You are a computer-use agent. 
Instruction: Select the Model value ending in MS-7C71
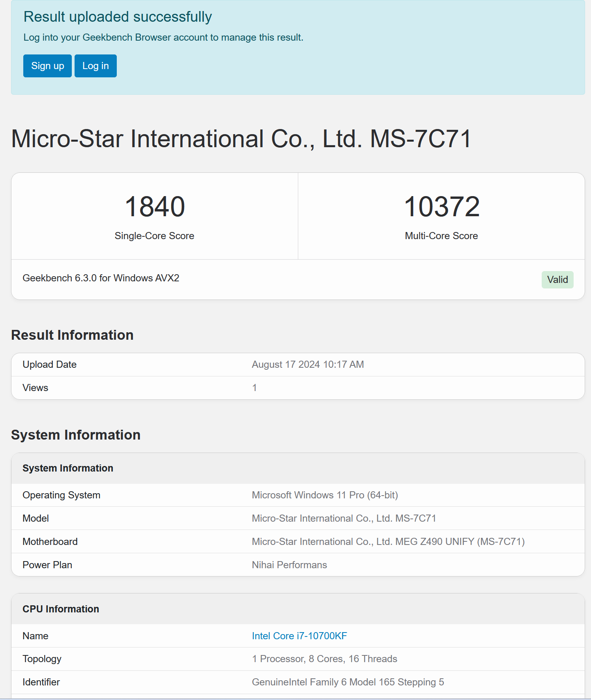(x=344, y=518)
